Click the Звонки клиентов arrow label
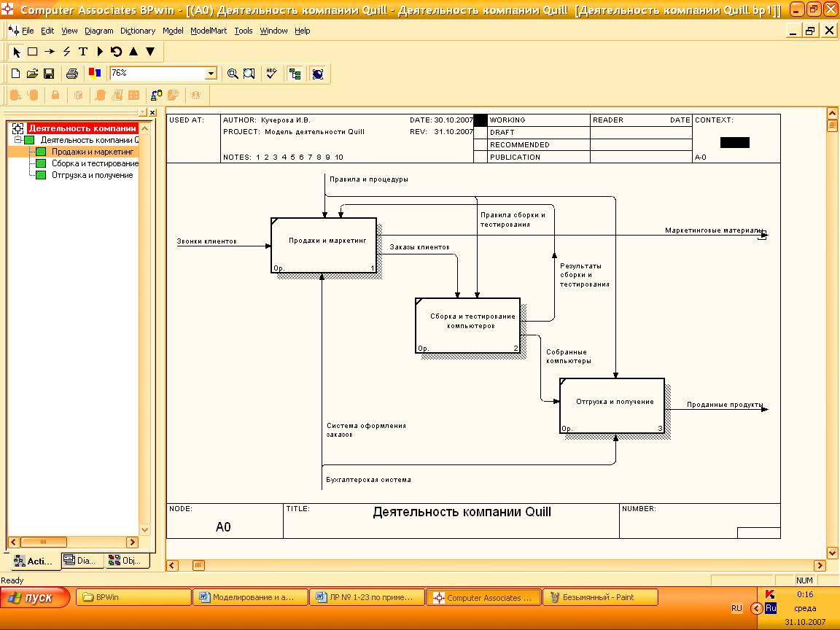 (x=207, y=241)
